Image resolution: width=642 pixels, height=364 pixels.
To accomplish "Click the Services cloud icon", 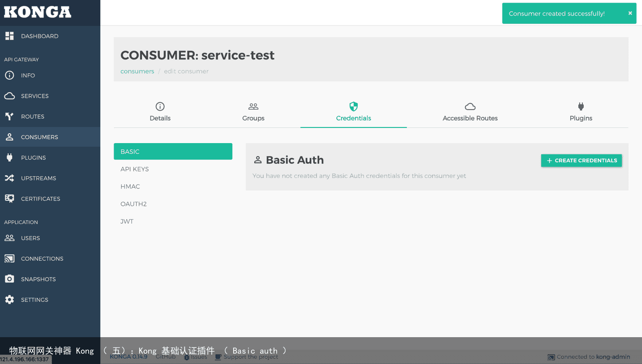I will coord(9,96).
